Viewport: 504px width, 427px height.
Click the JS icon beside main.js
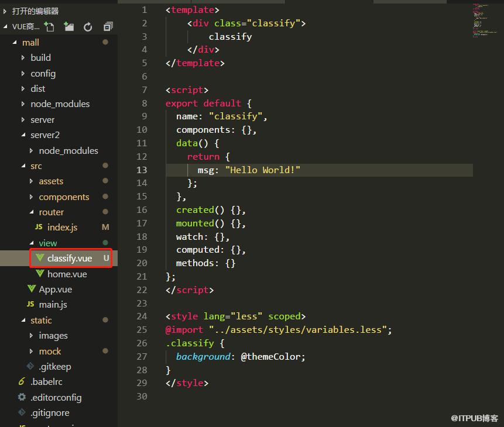click(x=30, y=304)
